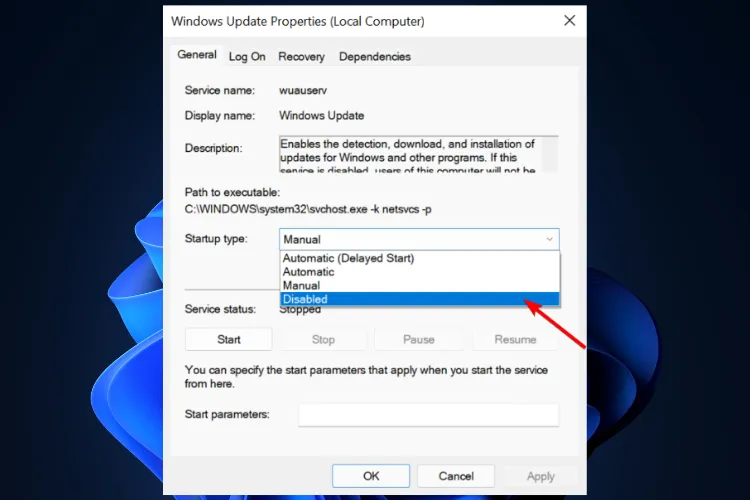This screenshot has height=500, width=750.
Task: Switch to the Dependencies tab
Action: pos(375,56)
